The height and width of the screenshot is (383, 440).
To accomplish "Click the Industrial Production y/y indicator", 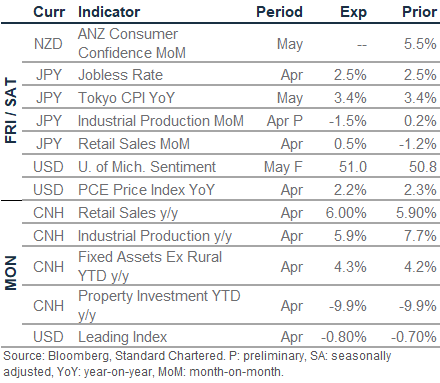I will pyautogui.click(x=155, y=236).
